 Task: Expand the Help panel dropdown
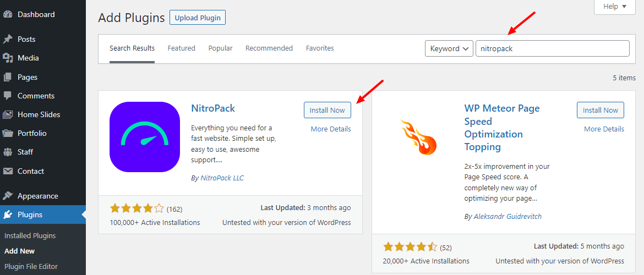(615, 7)
